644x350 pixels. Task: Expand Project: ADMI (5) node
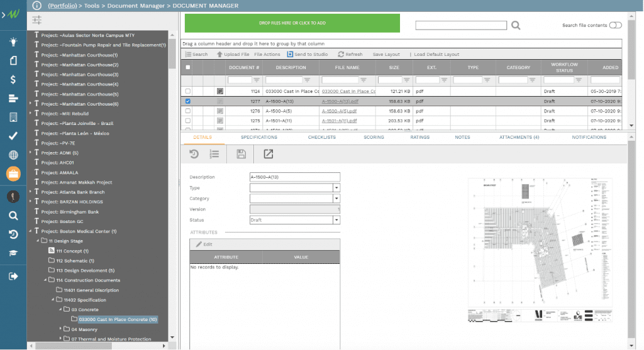[30, 153]
